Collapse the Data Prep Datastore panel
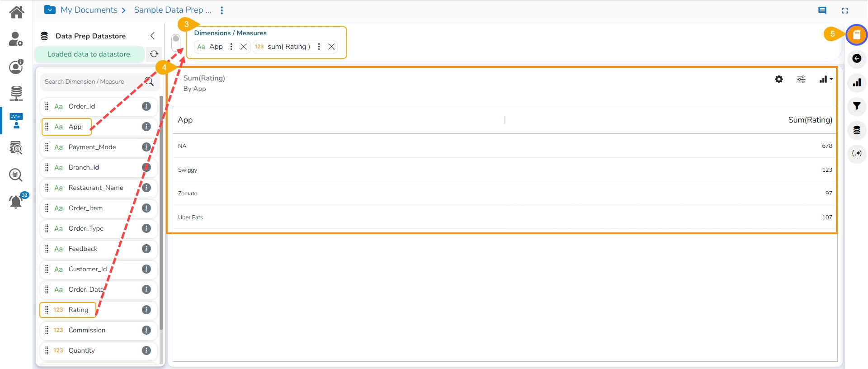868x369 pixels. click(152, 36)
